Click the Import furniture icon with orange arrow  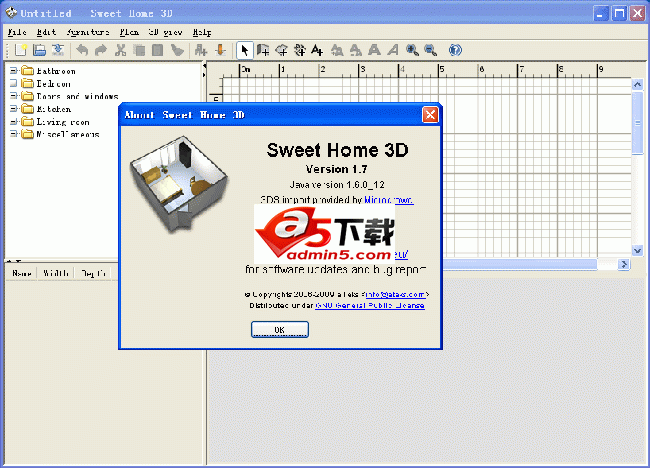tap(220, 50)
